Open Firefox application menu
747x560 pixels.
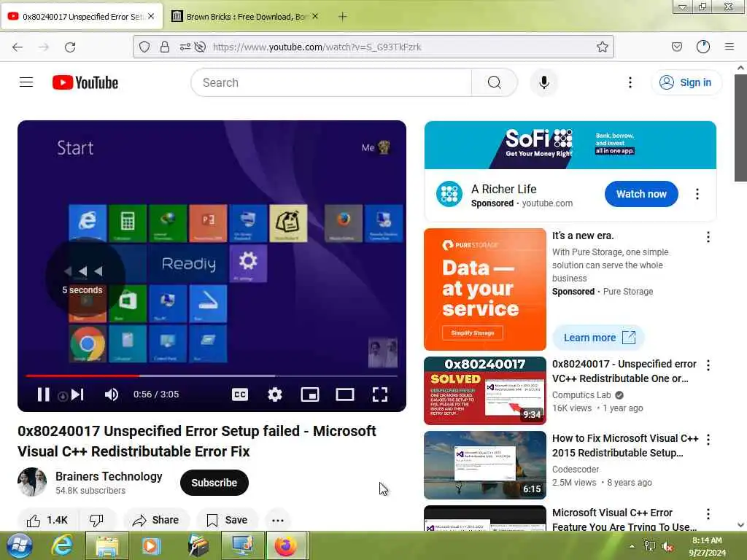pos(729,47)
